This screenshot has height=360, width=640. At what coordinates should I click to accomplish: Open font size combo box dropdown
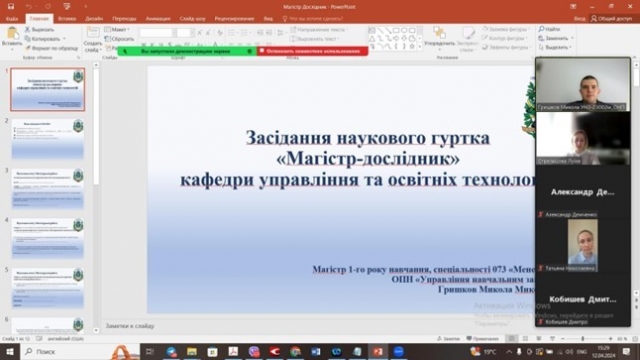193,33
